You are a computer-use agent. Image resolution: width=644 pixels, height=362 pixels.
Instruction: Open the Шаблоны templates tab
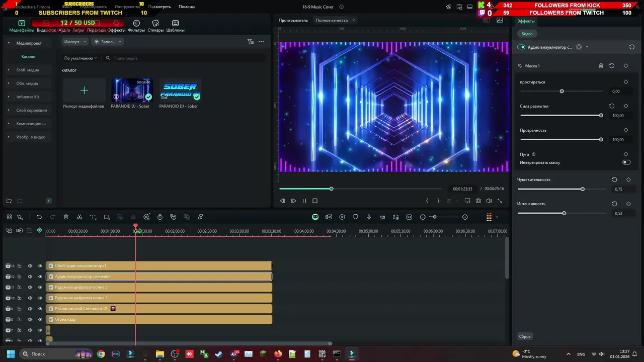175,26
